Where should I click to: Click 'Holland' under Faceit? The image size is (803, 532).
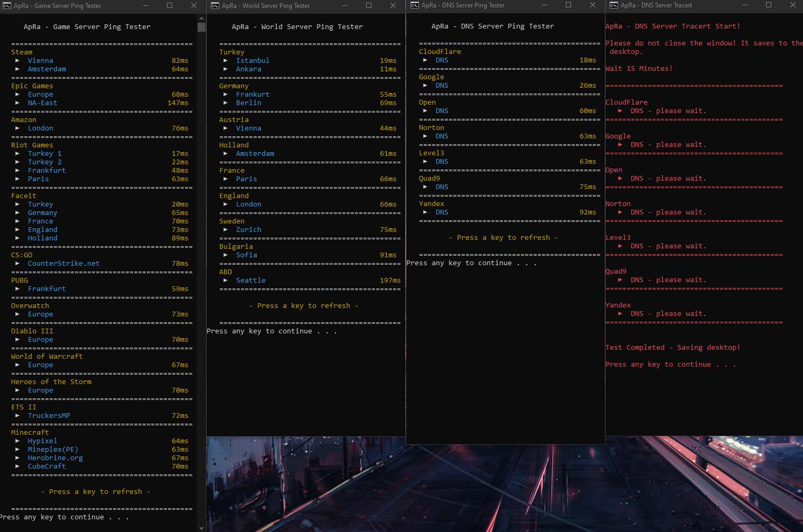click(43, 238)
